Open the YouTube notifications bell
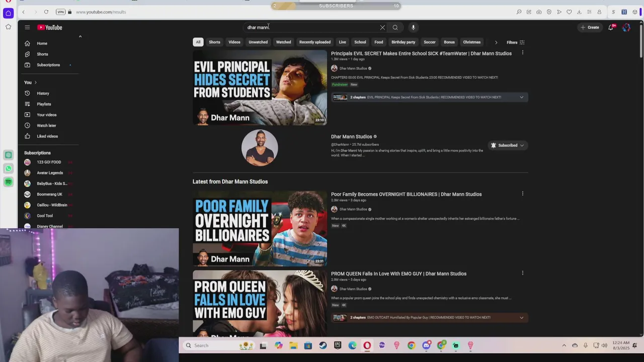The image size is (644, 362). tap(611, 27)
